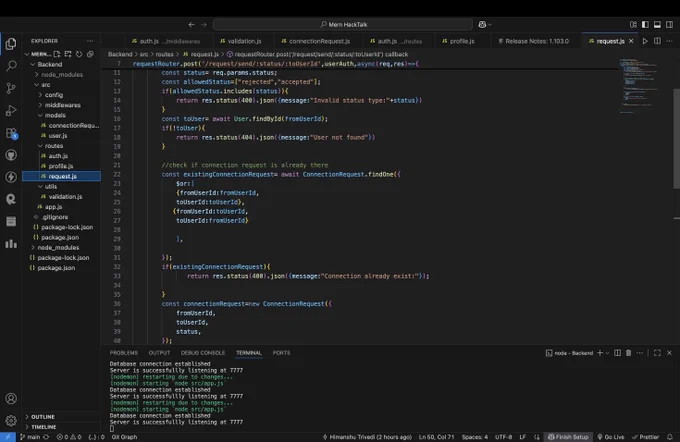
Task: Open the GitHub view in activity bar
Action: click(x=11, y=155)
